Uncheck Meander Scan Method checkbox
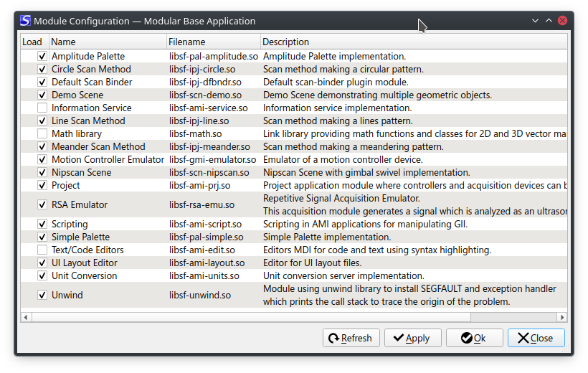Viewport: 588px width, 373px height. [x=42, y=147]
